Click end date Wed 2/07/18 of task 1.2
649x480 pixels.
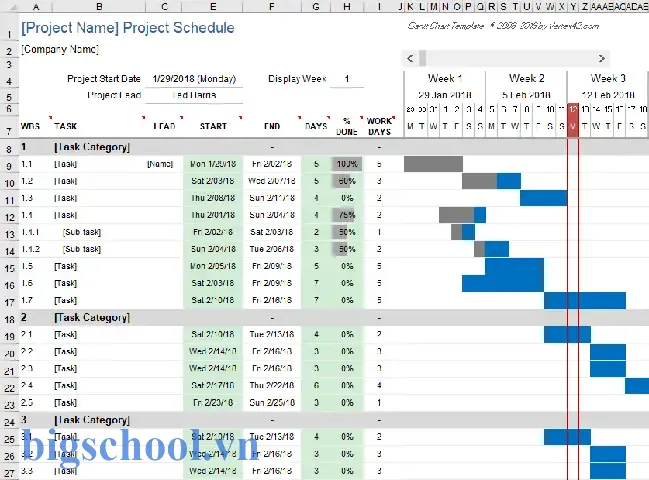(x=272, y=181)
